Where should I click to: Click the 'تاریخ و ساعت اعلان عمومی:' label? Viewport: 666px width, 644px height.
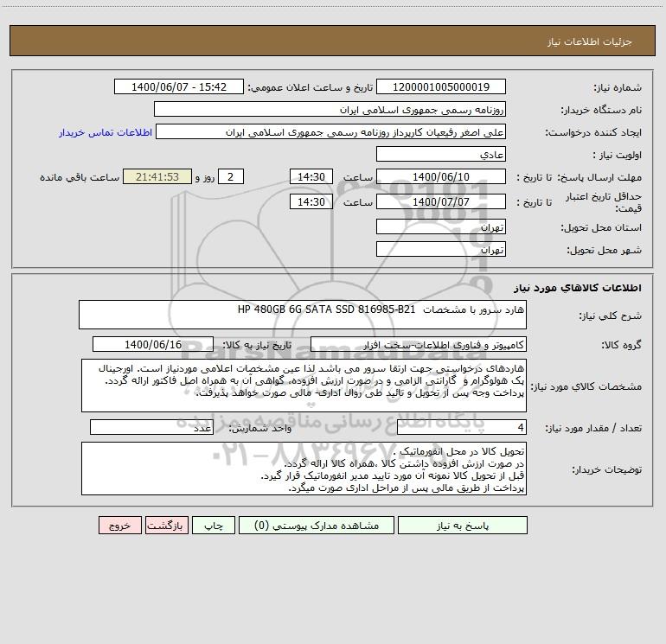tap(311, 87)
